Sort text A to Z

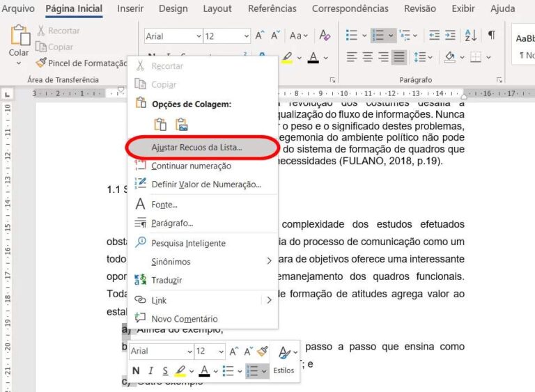(x=471, y=35)
